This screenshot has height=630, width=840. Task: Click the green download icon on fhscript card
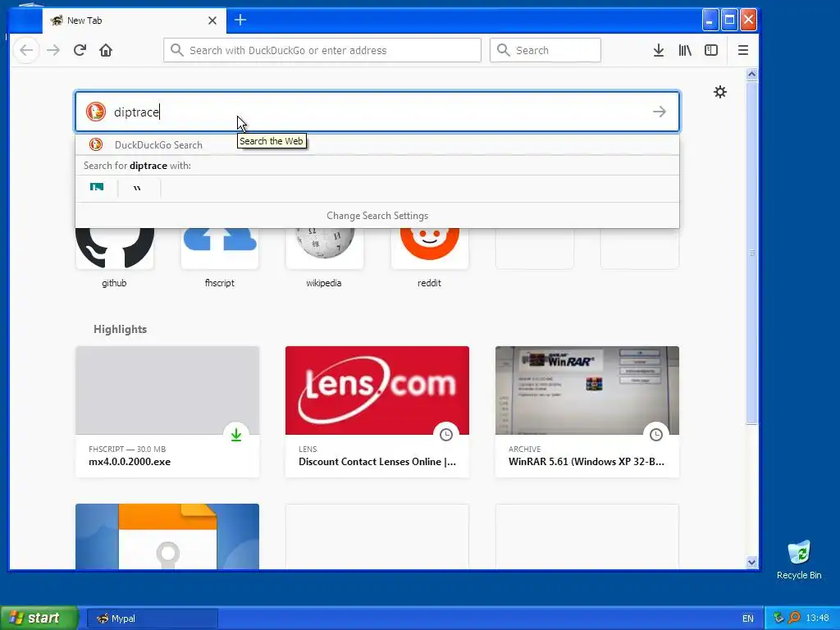tap(236, 435)
